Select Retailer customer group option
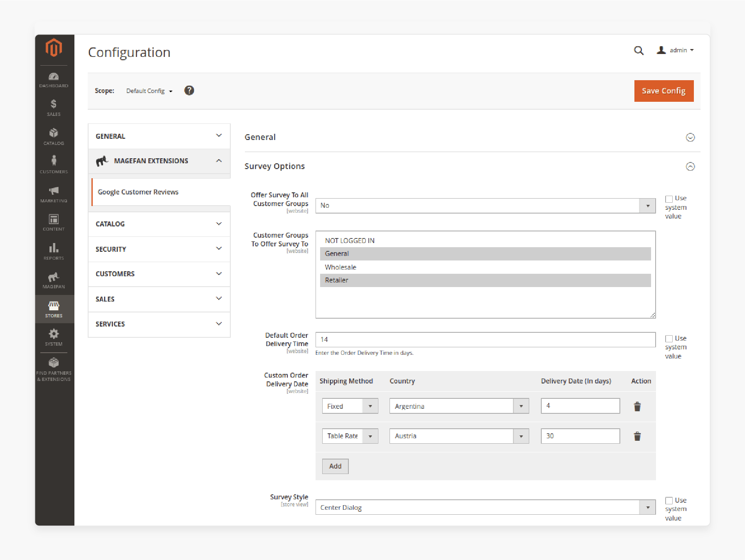The width and height of the screenshot is (745, 560). [x=485, y=280]
